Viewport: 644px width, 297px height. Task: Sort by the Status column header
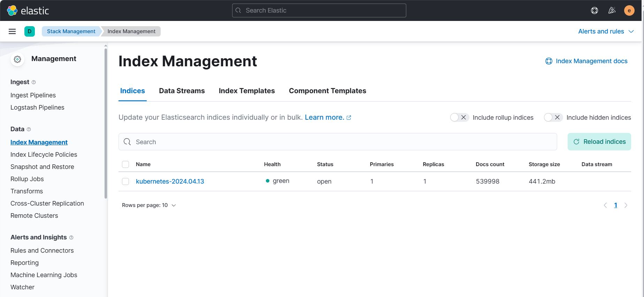click(x=325, y=164)
